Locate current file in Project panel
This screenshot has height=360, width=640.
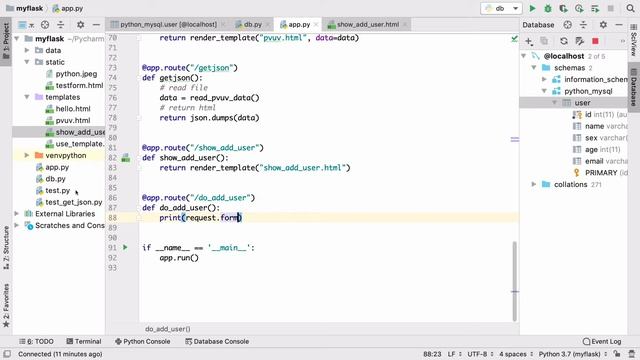[x=45, y=25]
